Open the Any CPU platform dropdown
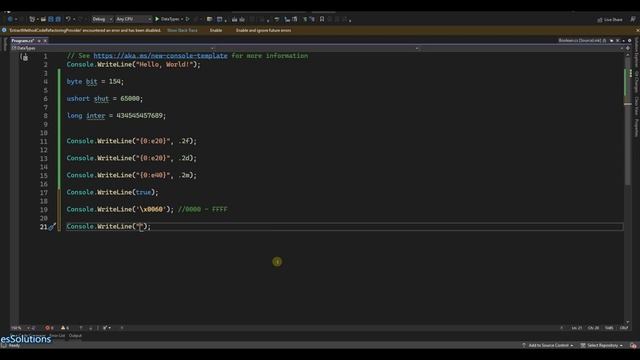 tap(133, 19)
